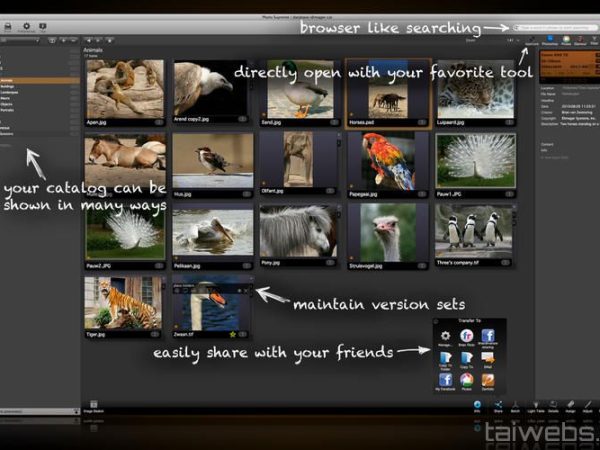Click the Adjust button in bottom toolbar

coord(588,406)
